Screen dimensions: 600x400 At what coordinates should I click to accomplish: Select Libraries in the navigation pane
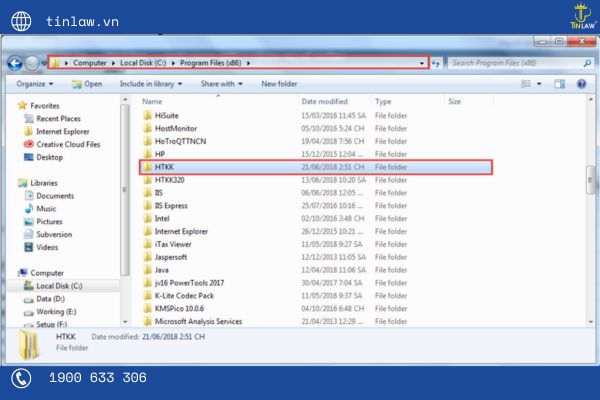(44, 183)
